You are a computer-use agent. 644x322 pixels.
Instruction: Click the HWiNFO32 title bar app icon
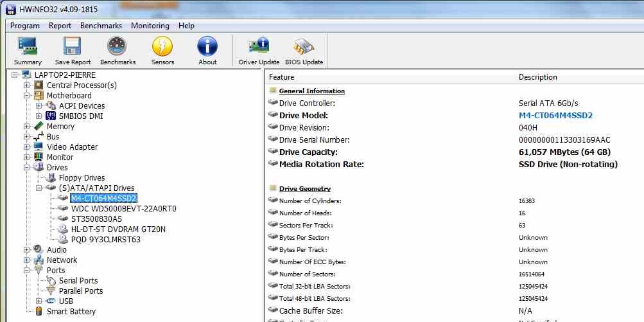(x=11, y=8)
